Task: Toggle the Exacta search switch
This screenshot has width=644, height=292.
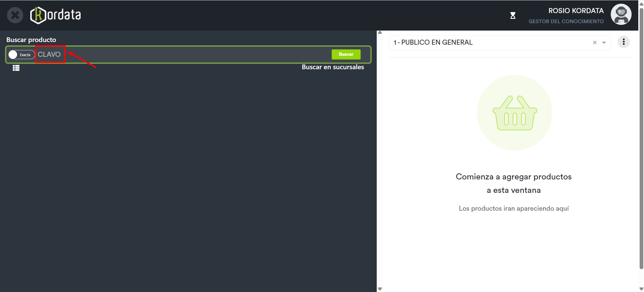Action: coord(21,55)
